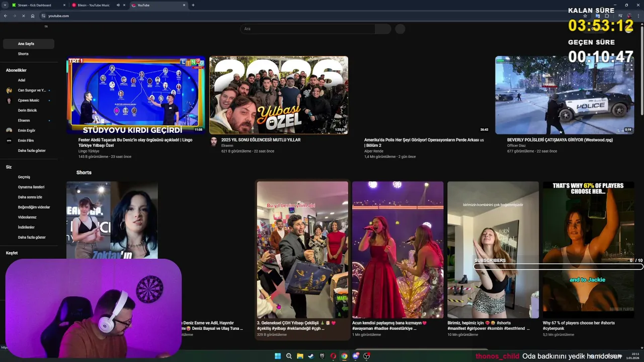Open Amerika'da Polis Her Şeyi Görüyor title

coord(424,143)
